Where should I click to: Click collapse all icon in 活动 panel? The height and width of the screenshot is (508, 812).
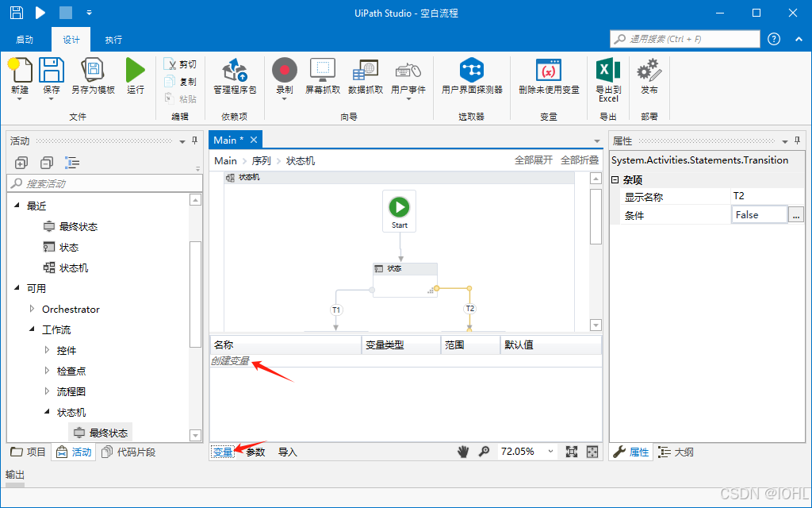(47, 163)
